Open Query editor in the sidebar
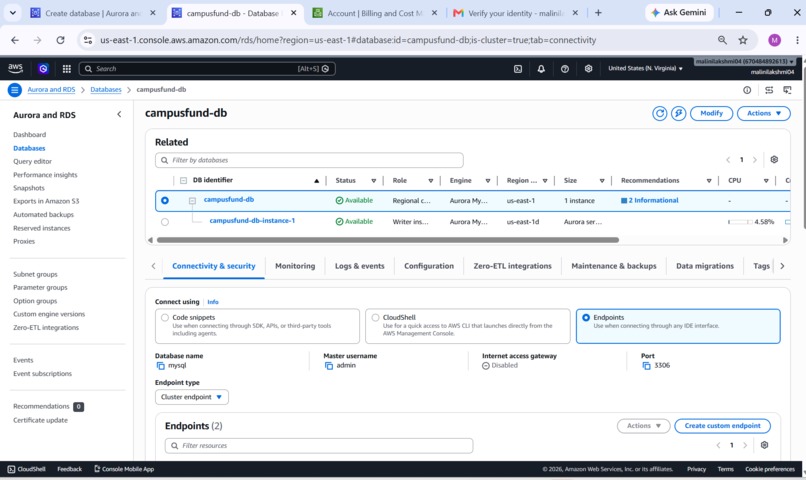806x480 pixels. click(32, 161)
